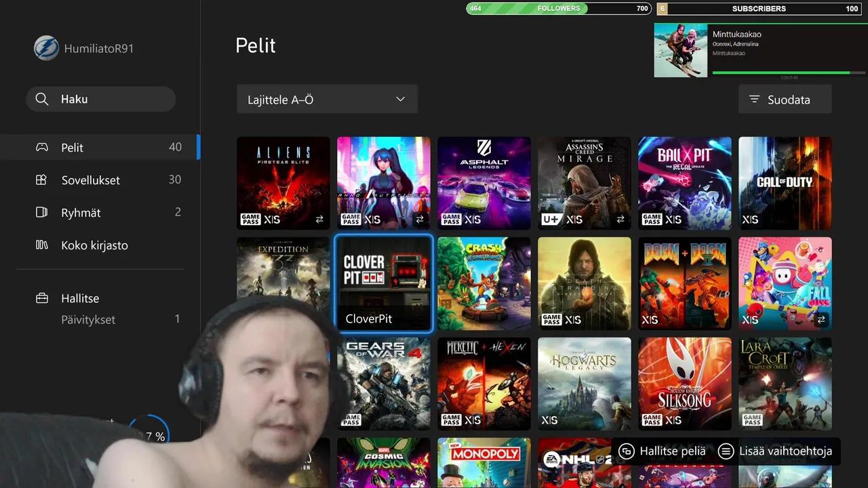Click the menu icon next to Lisää vaihtoehtoja
Viewport: 868px width, 488px height.
pyautogui.click(x=726, y=451)
